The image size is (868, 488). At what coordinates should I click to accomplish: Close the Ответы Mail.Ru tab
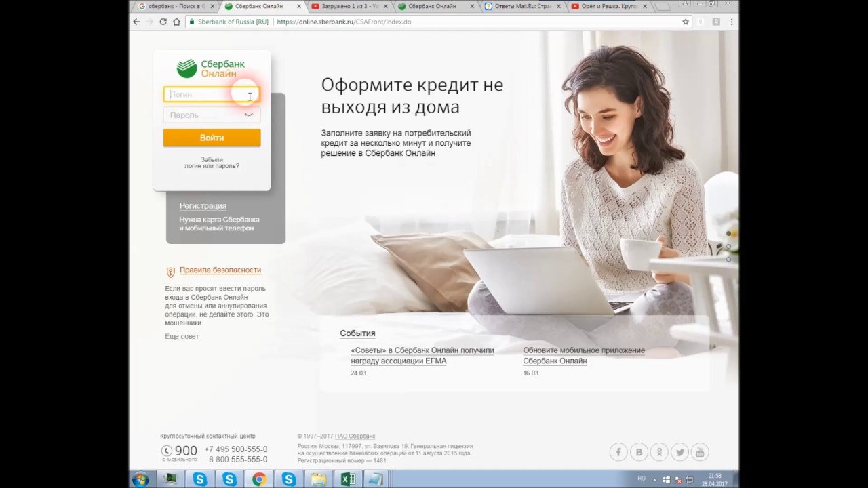(559, 6)
